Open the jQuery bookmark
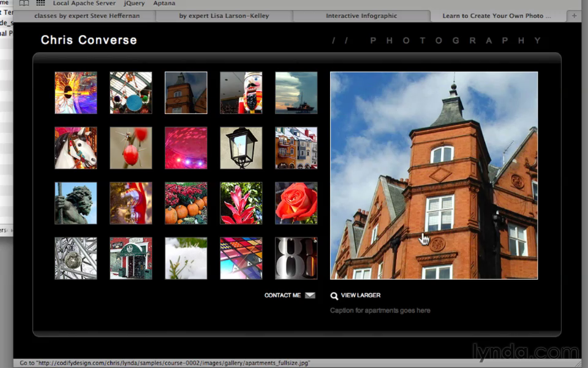Screen dimensions: 588x368 tap(134, 4)
